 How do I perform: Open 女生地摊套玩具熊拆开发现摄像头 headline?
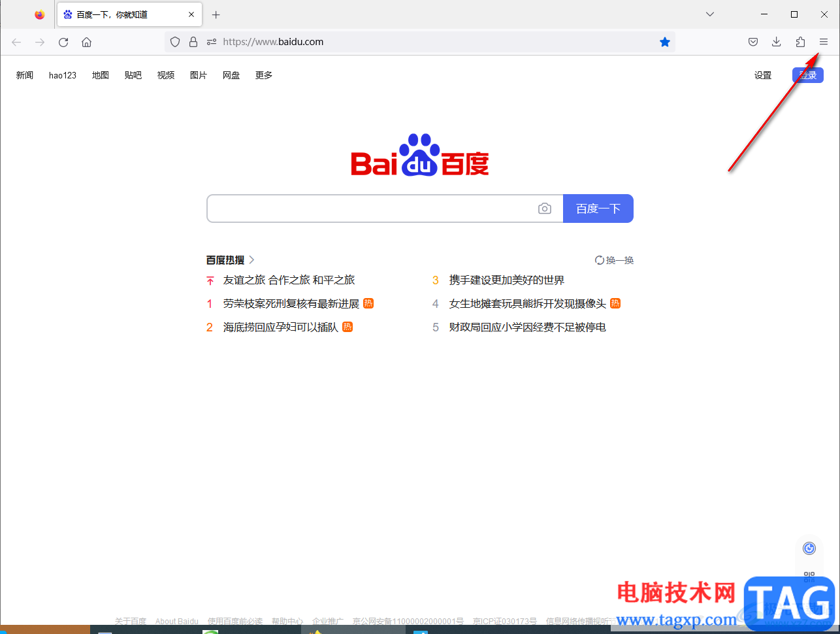(528, 303)
